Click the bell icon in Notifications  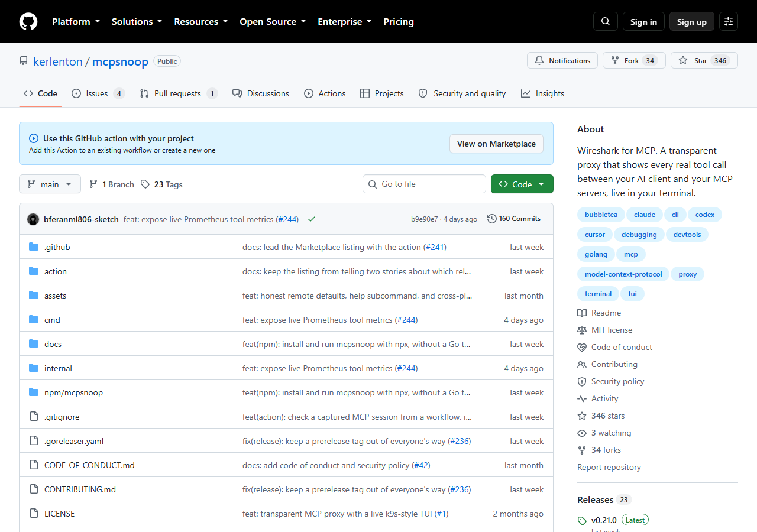point(539,60)
